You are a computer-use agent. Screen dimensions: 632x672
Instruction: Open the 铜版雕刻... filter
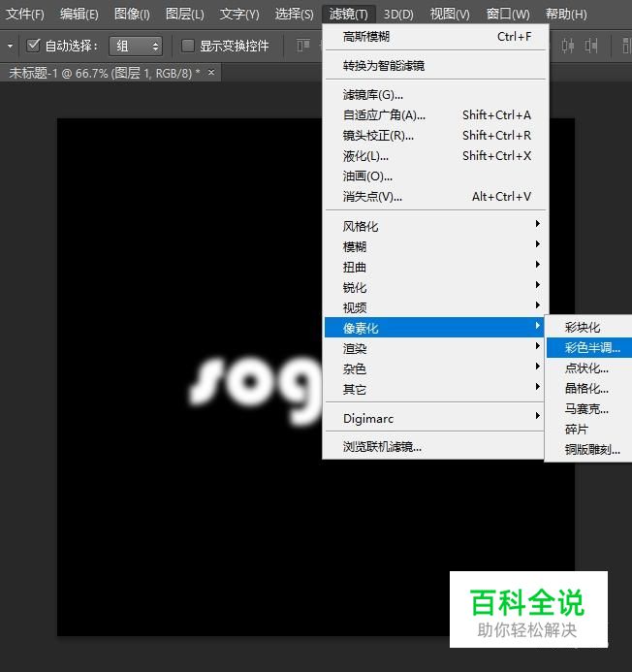pos(589,450)
